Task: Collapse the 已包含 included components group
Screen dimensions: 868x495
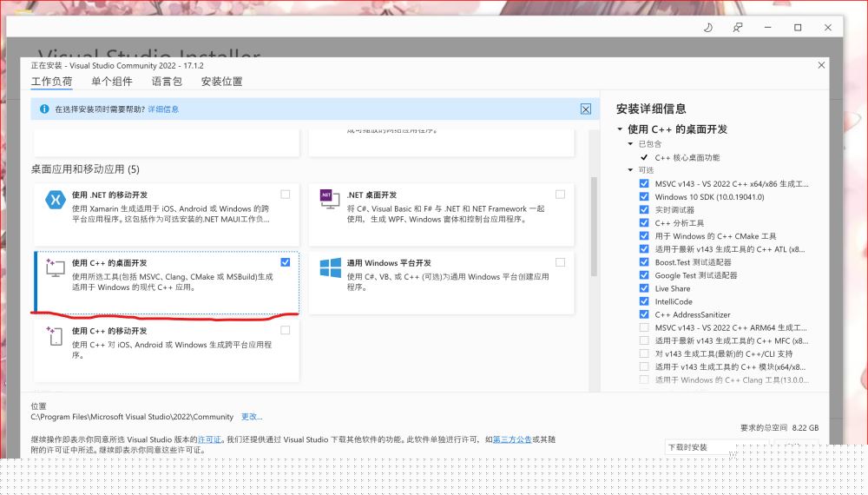Action: click(631, 144)
